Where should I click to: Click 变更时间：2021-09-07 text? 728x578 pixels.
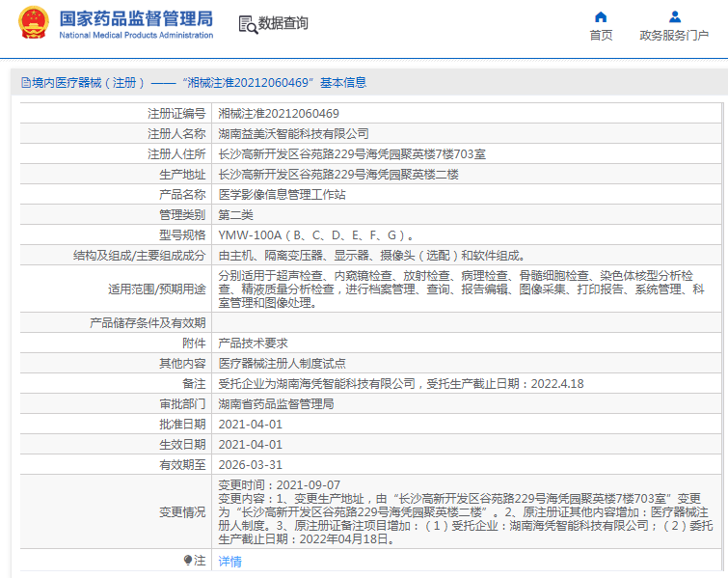coord(279,485)
